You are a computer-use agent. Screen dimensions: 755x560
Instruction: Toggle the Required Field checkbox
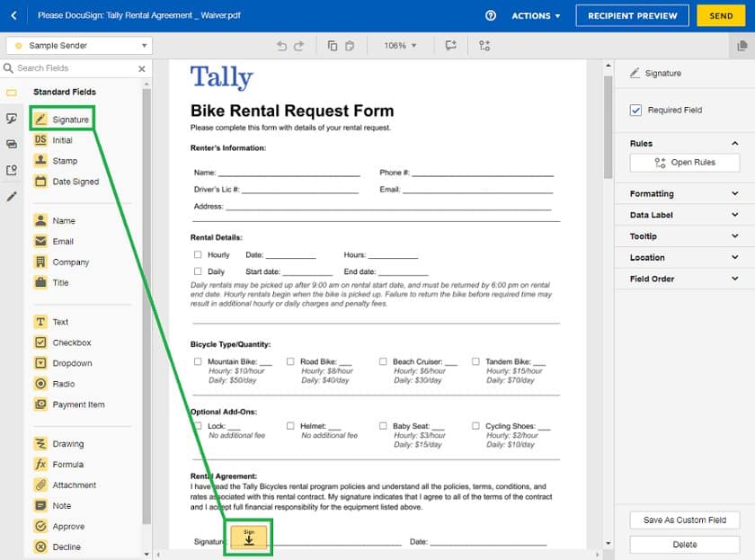coord(635,111)
